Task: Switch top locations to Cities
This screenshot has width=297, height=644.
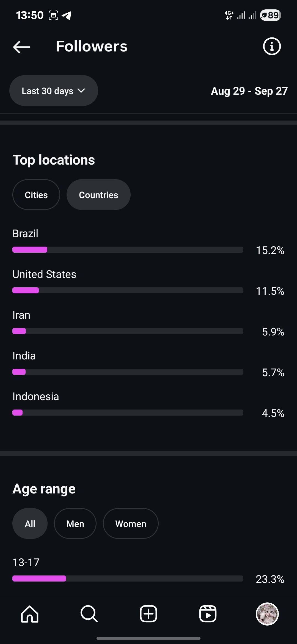Action: [36, 195]
